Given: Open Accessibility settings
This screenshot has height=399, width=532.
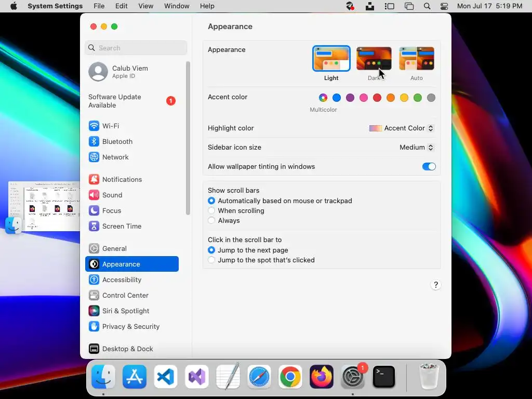Looking at the screenshot, I should point(131,280).
